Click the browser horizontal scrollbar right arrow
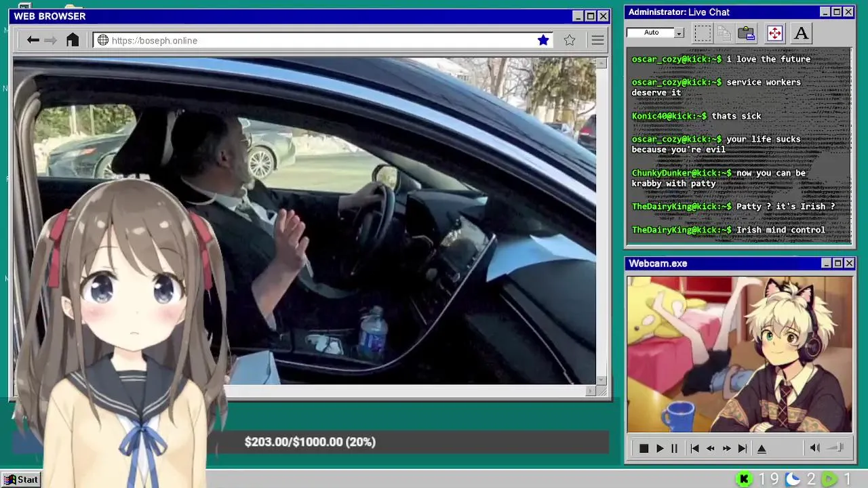The width and height of the screenshot is (868, 488). [591, 391]
